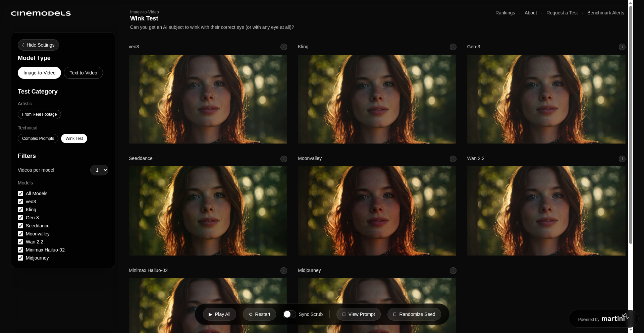Click the Moonvalley video thumbnail
Viewport: 644px width, 333px height.
click(x=377, y=211)
